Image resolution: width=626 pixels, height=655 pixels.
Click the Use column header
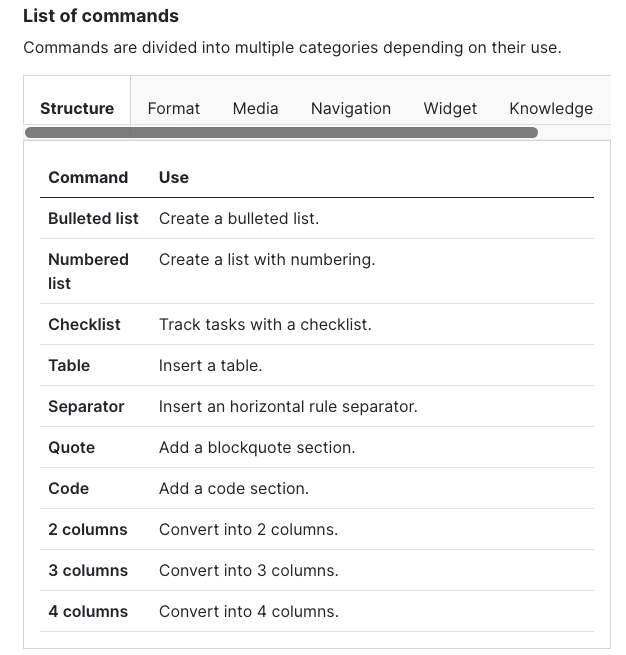(x=174, y=177)
